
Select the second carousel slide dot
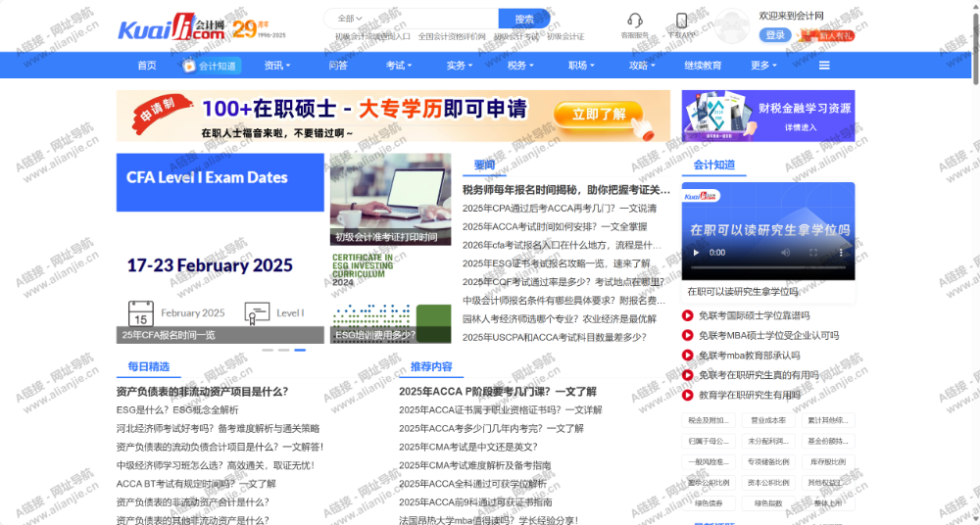[x=283, y=350]
